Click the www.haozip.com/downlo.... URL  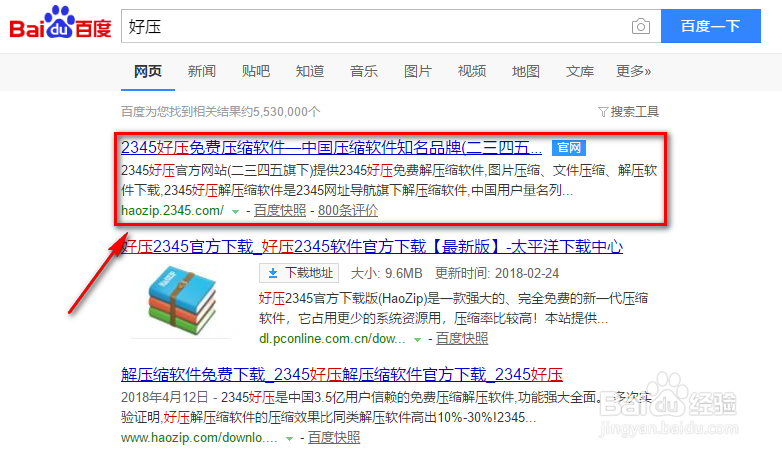[x=199, y=438]
